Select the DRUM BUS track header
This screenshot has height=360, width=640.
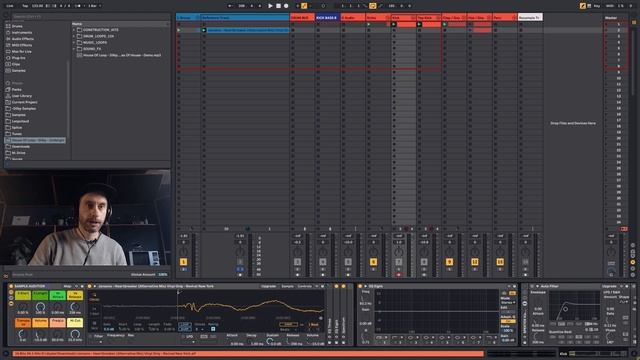coord(302,18)
